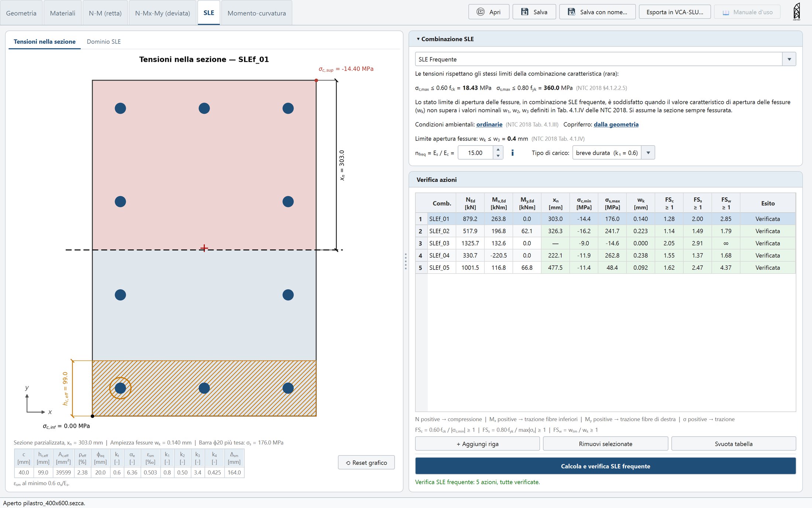Click the Manuale d'uso book icon
This screenshot has width=812, height=508.
(726, 13)
